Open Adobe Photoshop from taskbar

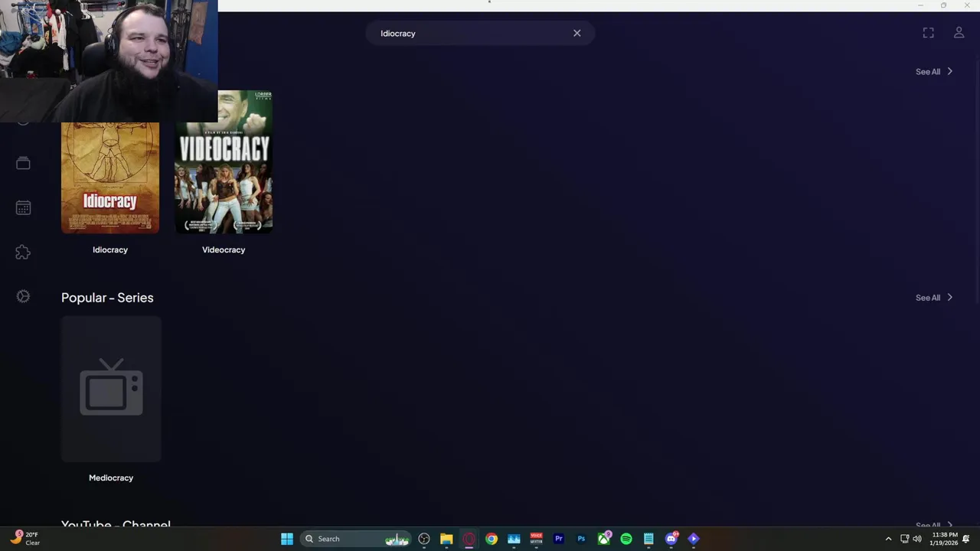[x=581, y=539]
